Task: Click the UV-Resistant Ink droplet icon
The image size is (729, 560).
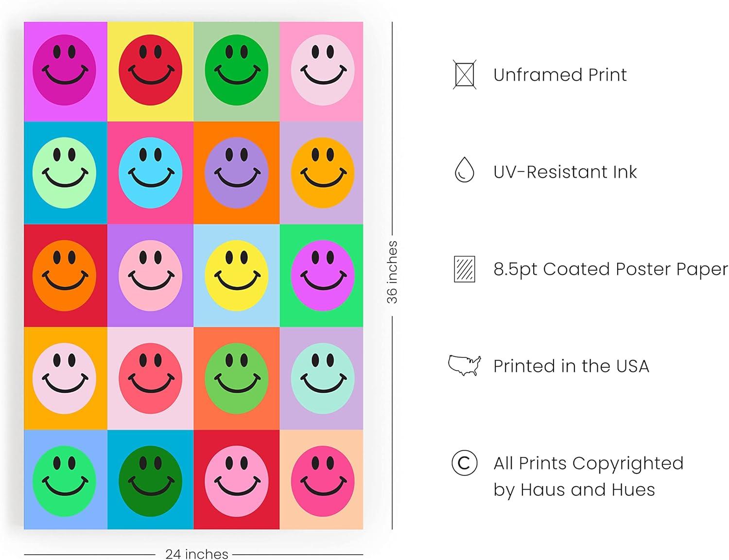Action: 464,170
